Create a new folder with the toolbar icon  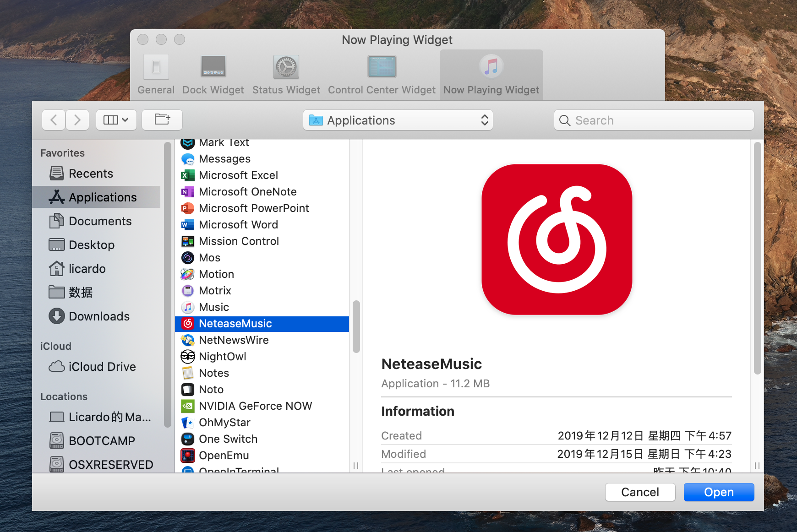tap(162, 120)
